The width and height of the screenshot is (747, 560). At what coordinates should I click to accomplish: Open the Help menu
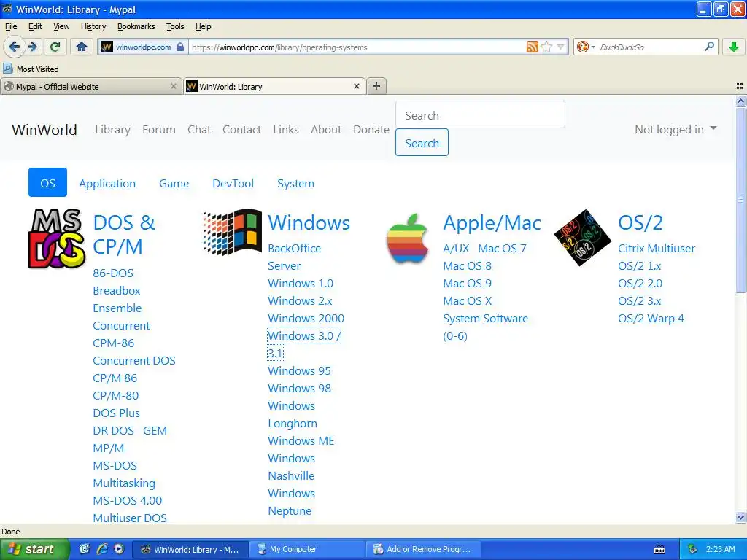point(204,26)
